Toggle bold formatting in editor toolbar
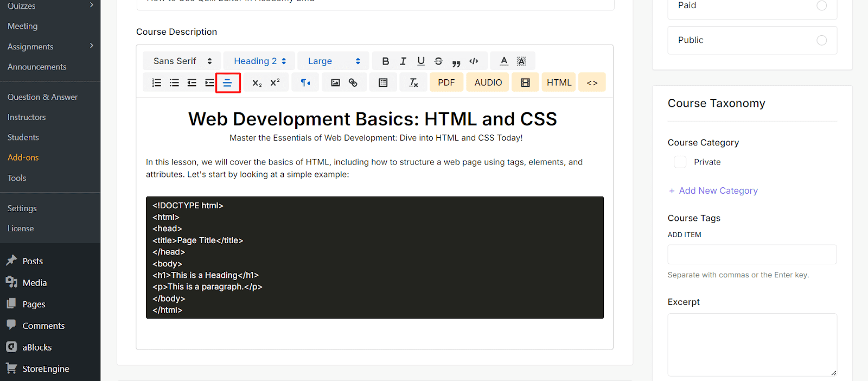 (385, 61)
